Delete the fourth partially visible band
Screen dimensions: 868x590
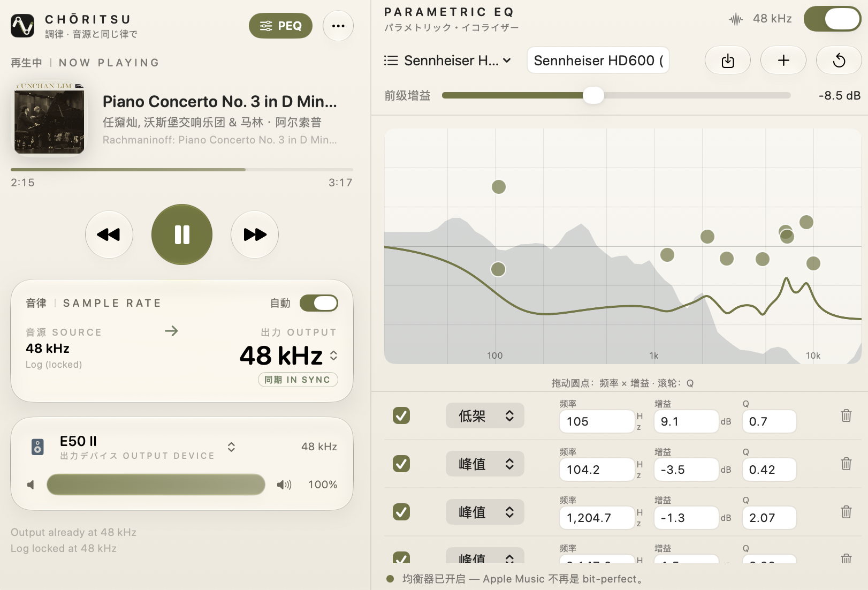pos(846,558)
